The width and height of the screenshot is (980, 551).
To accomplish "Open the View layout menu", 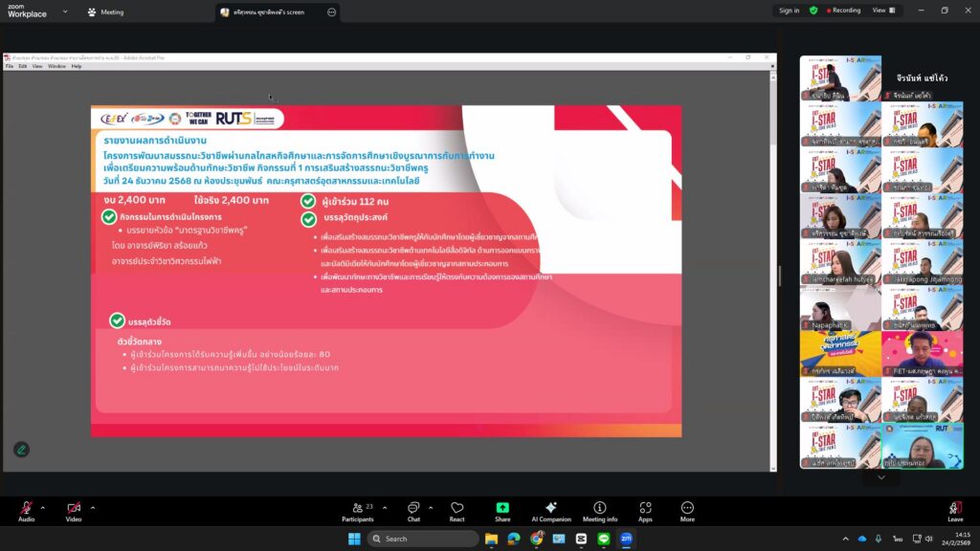I will (883, 11).
